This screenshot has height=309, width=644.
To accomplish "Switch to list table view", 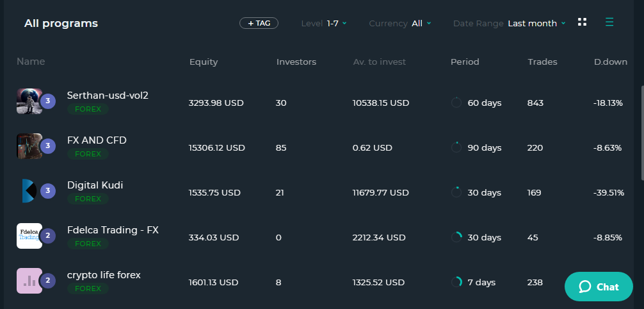I will pyautogui.click(x=609, y=22).
